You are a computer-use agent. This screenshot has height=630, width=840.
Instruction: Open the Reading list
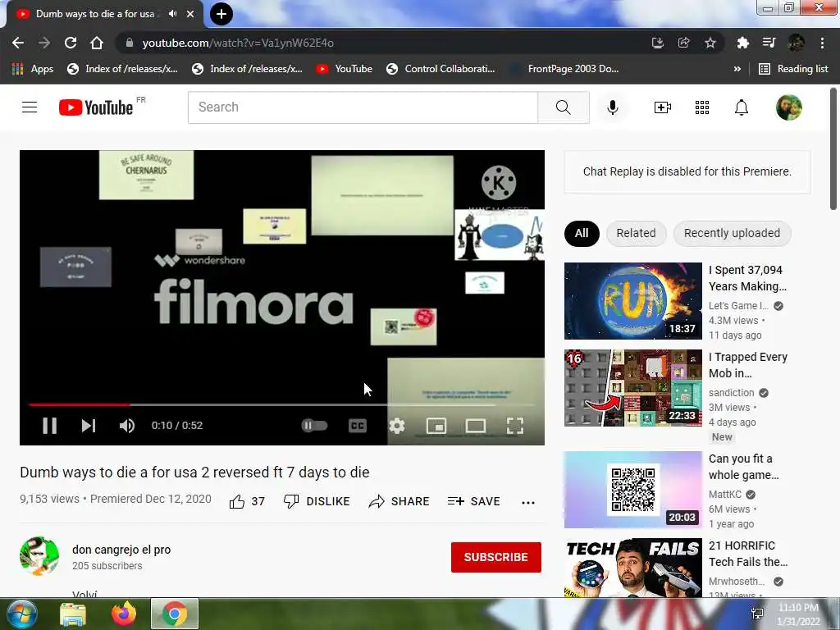pos(793,69)
